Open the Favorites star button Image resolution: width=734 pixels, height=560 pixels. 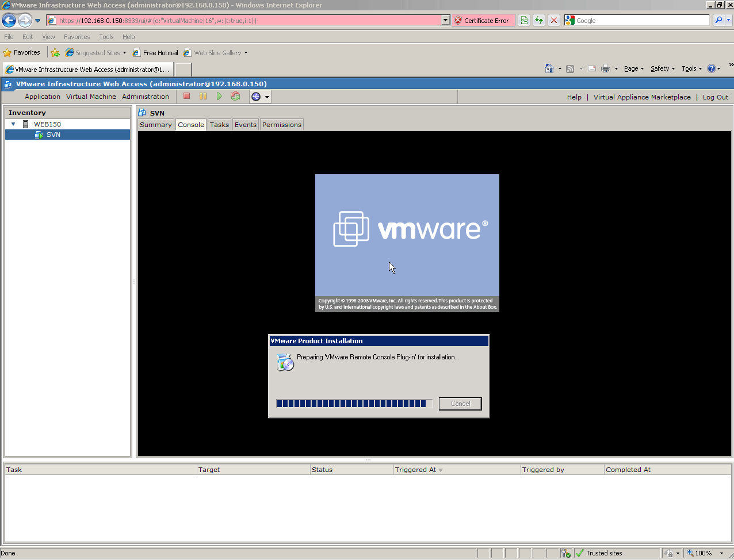[22, 52]
